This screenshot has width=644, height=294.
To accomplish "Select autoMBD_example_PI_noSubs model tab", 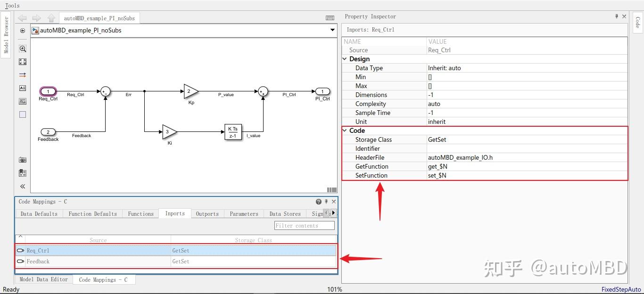I will coord(99,18).
